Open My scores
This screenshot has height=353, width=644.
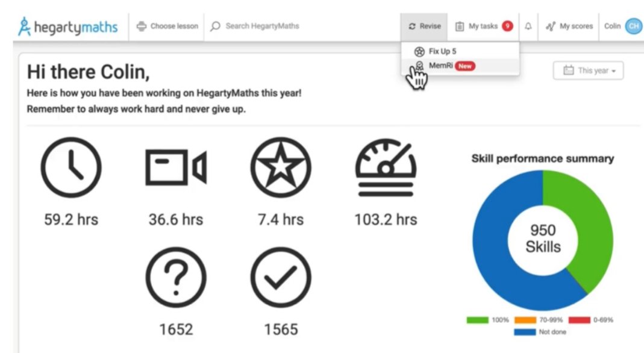click(x=569, y=27)
